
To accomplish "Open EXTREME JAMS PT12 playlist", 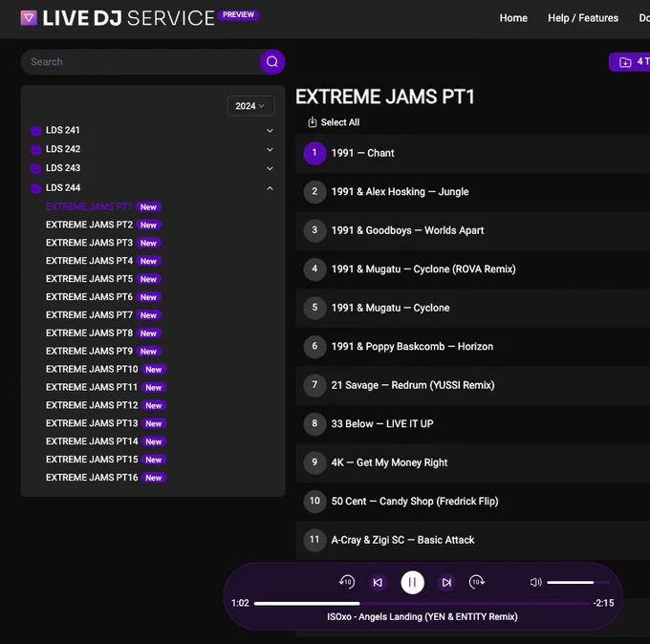I will pos(92,405).
